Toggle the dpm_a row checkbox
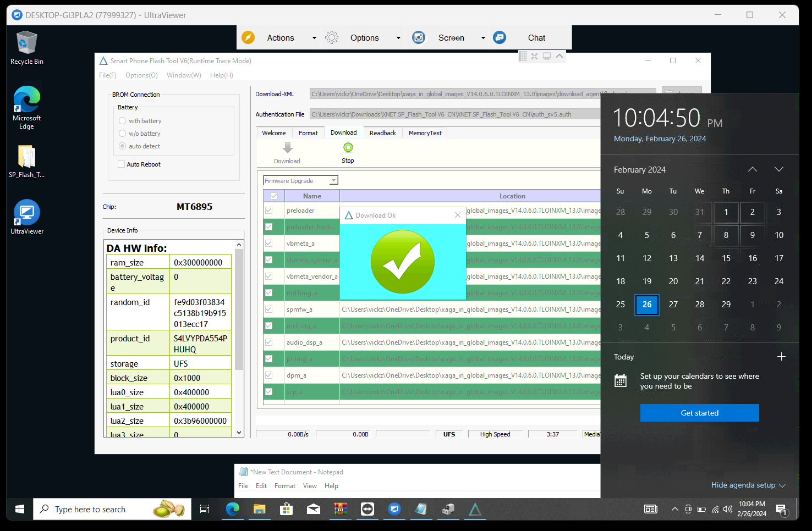Image resolution: width=812 pixels, height=531 pixels. point(269,375)
